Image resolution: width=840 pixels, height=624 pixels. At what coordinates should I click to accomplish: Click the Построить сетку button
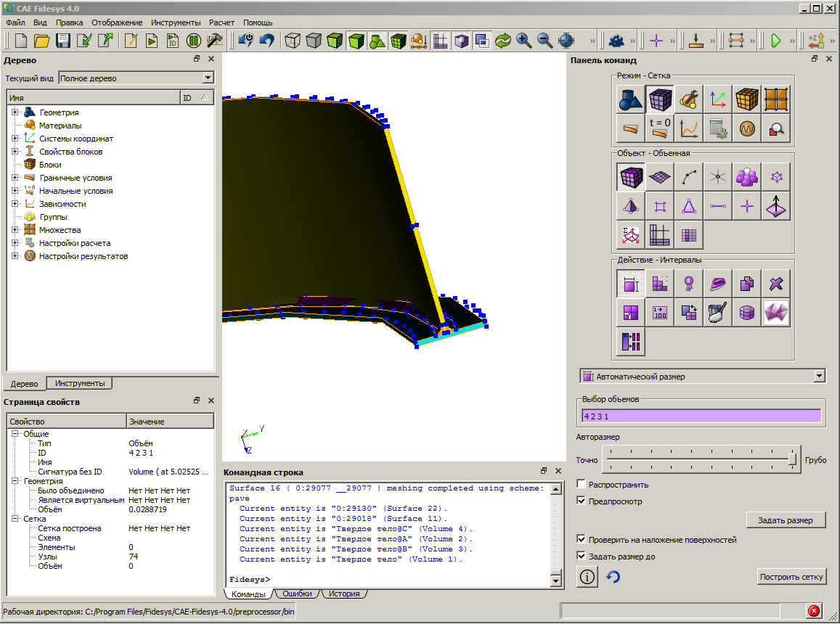coord(791,577)
